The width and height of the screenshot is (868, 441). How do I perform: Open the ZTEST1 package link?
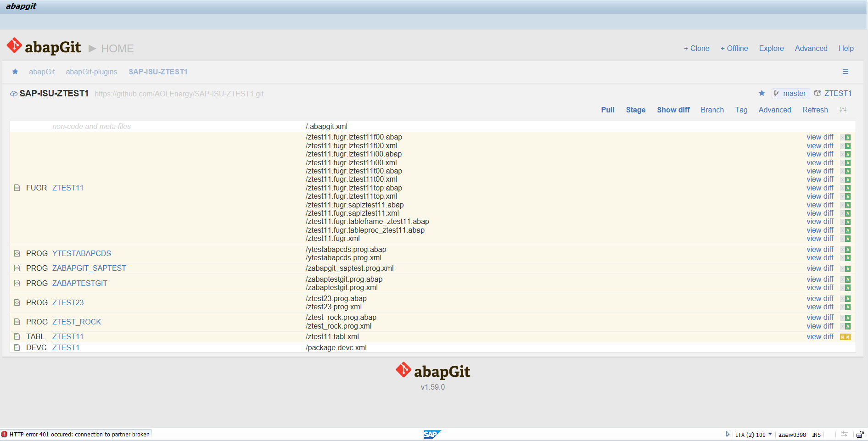(x=838, y=93)
